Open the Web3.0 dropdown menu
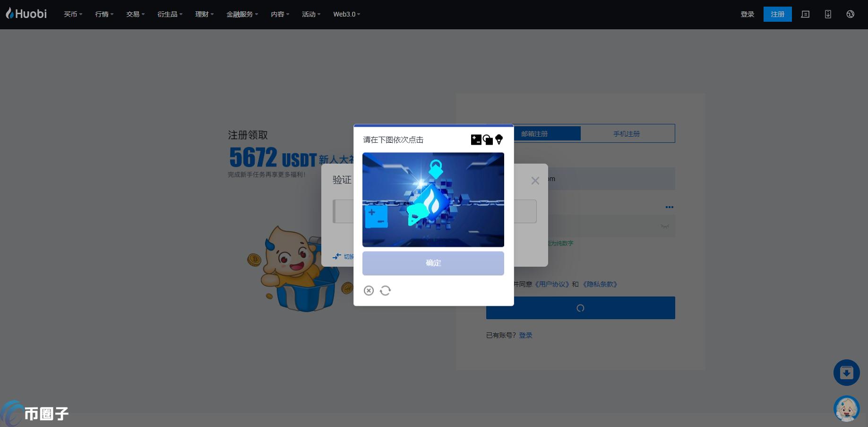This screenshot has height=427, width=868. coord(346,14)
